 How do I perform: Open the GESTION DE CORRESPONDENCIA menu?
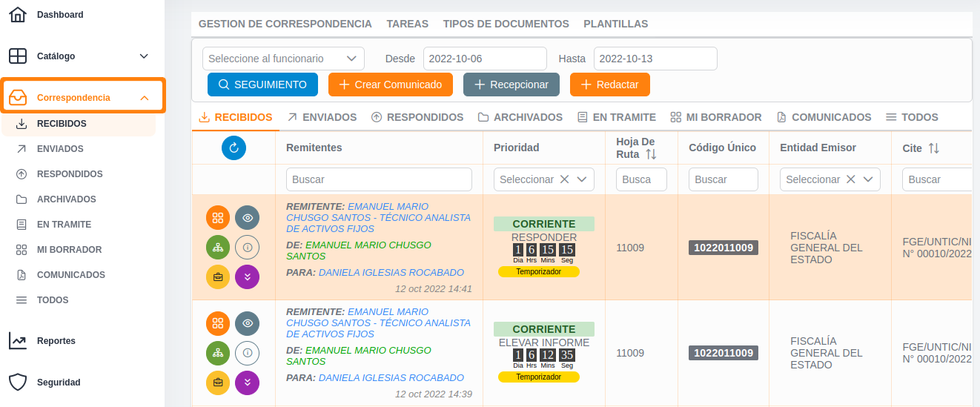coord(285,24)
